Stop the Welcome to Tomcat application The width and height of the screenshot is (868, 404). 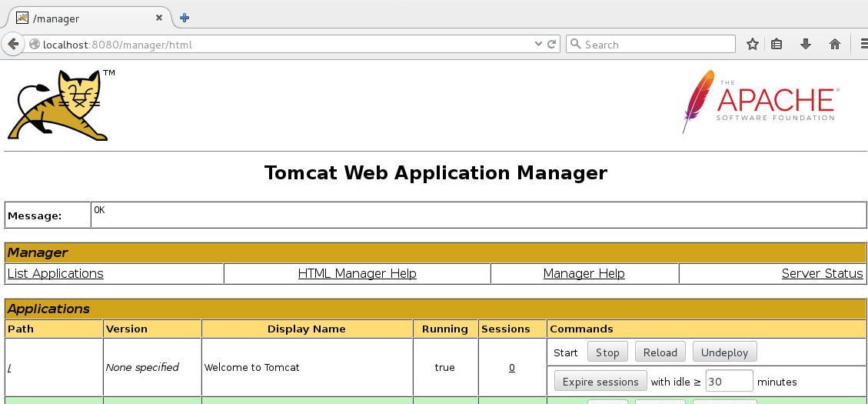[607, 352]
